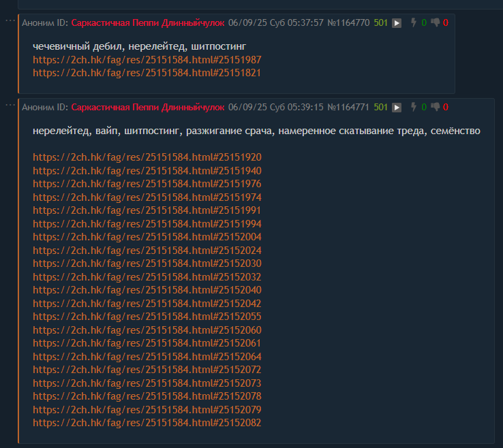Click the timestamp 06/09/25 Суб 05:39:15
The image size is (503, 448).
pos(276,108)
